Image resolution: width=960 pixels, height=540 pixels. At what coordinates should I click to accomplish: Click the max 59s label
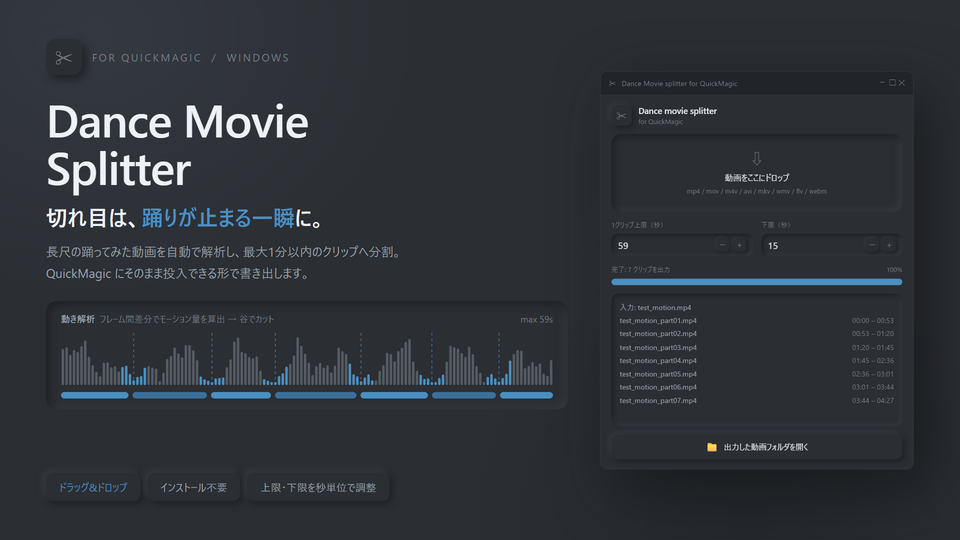point(536,320)
